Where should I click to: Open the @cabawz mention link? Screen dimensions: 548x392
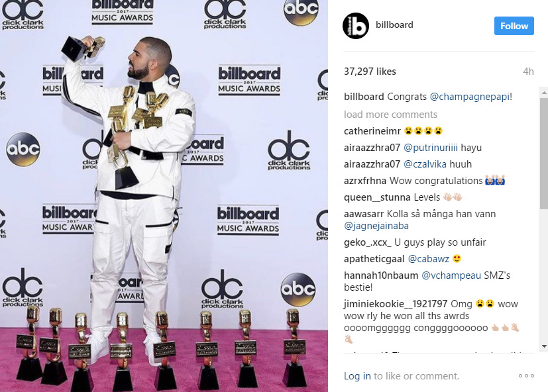(429, 259)
